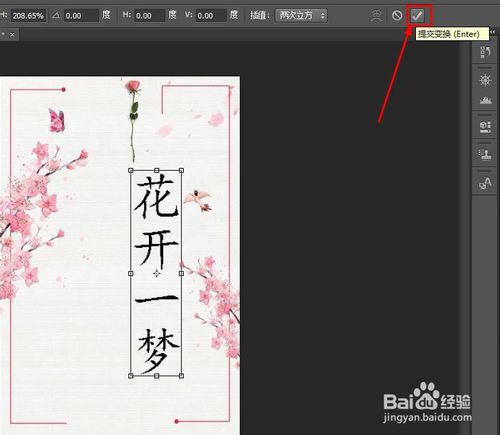Screen dimensions: 500x435
Task: Click the rotation angle field next to the triangle icon
Action: point(80,16)
